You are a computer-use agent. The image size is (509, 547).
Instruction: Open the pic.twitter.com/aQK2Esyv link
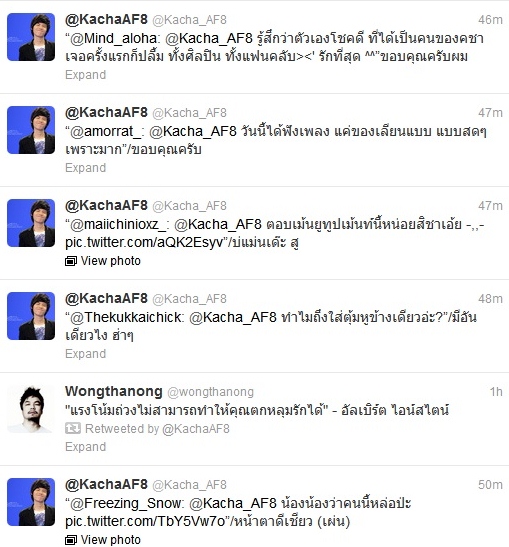(x=144, y=242)
